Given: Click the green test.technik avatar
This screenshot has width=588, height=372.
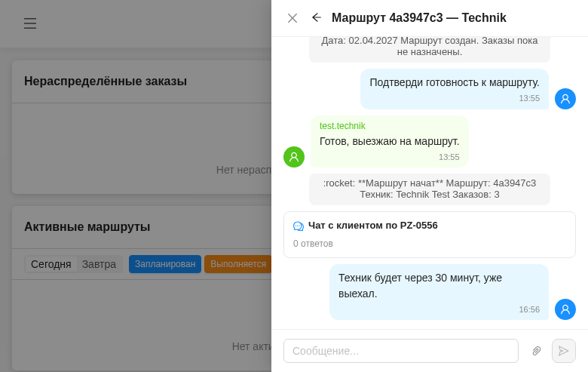Looking at the screenshot, I should pyautogui.click(x=294, y=157).
